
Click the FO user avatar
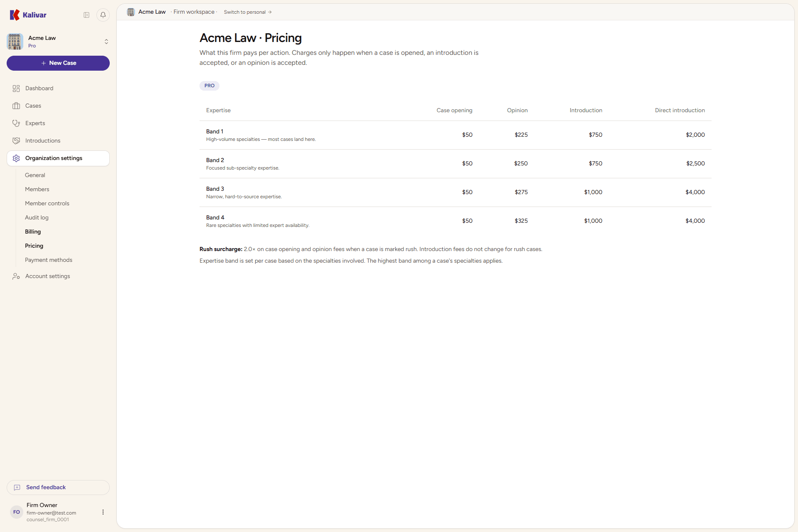[x=17, y=512]
